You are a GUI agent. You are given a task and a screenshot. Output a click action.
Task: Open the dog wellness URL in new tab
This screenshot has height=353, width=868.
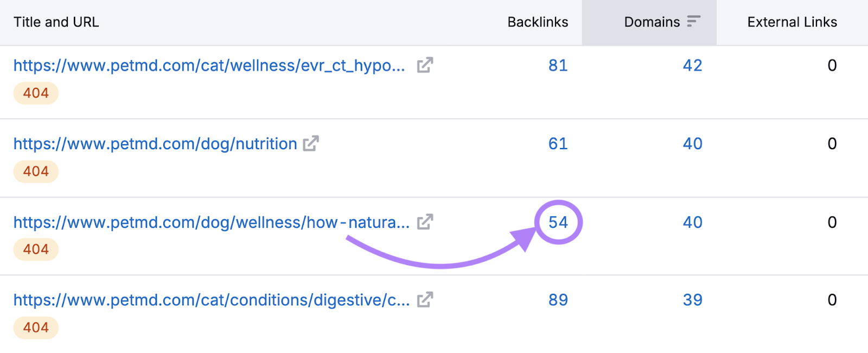pyautogui.click(x=425, y=222)
